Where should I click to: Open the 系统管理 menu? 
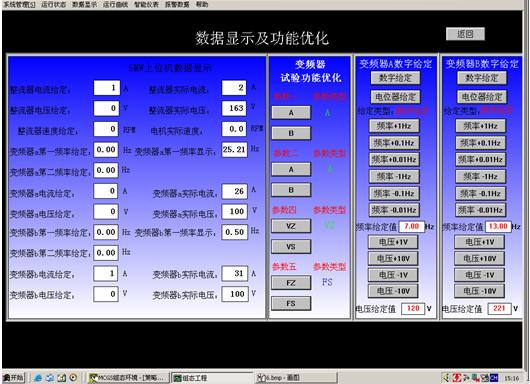[x=19, y=4]
